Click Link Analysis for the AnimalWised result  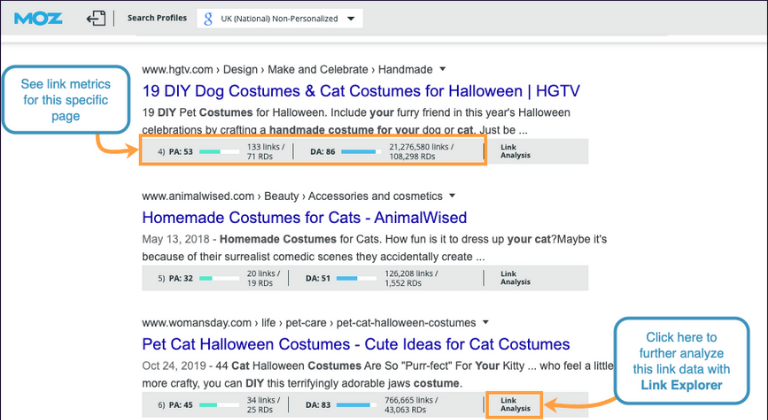pos(515,278)
